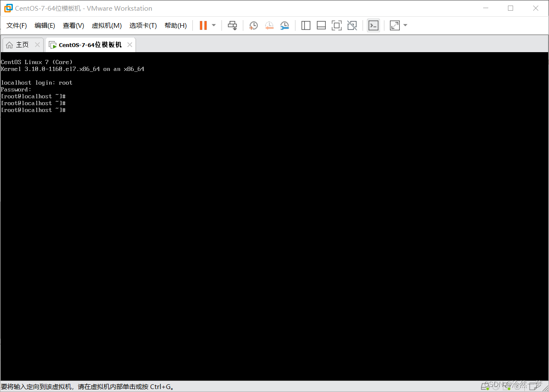Screen dimensions: 549x392
Task: Open the 选项卡(T) menu
Action: coord(143,26)
